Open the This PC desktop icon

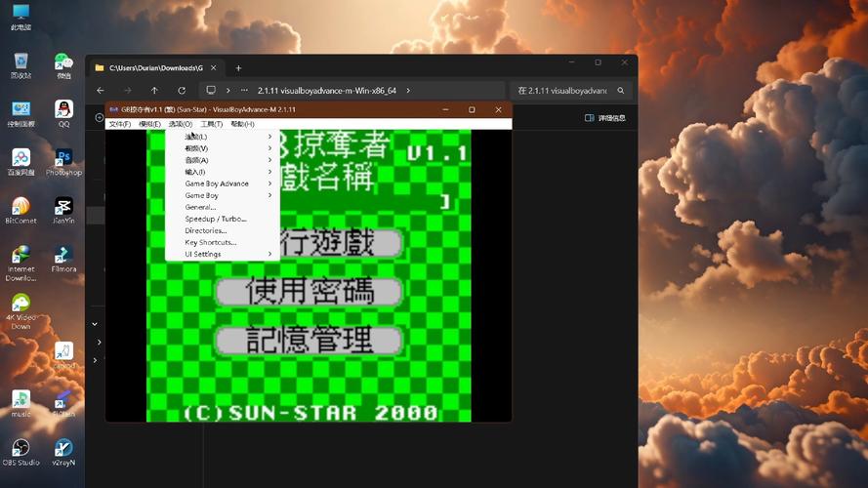(x=21, y=17)
